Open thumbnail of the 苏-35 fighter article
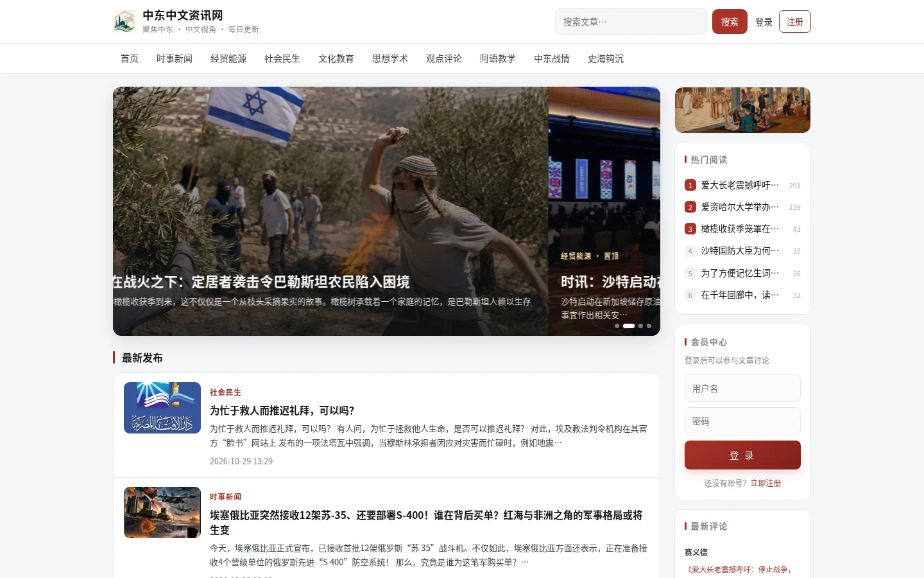This screenshot has width=924, height=578. coord(162,512)
